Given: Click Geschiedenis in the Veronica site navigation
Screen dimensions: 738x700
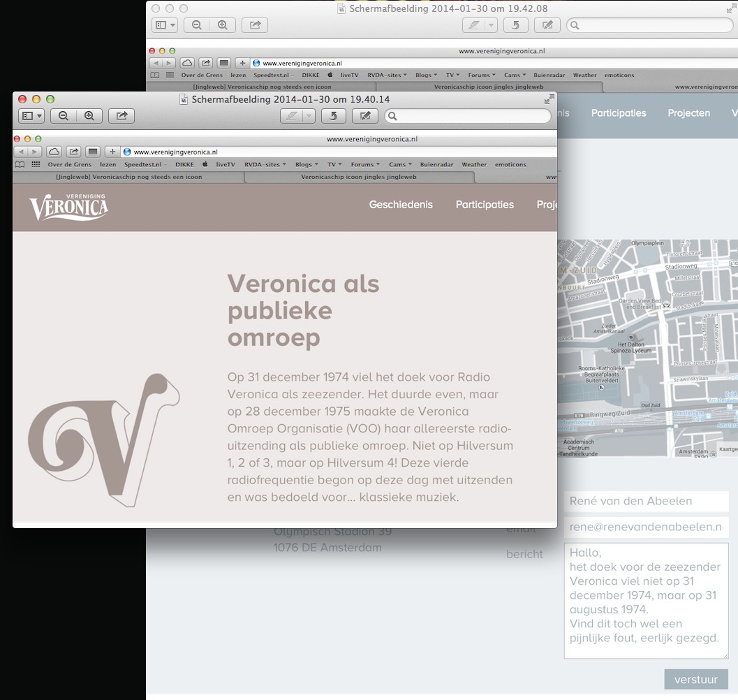Looking at the screenshot, I should coord(401,205).
